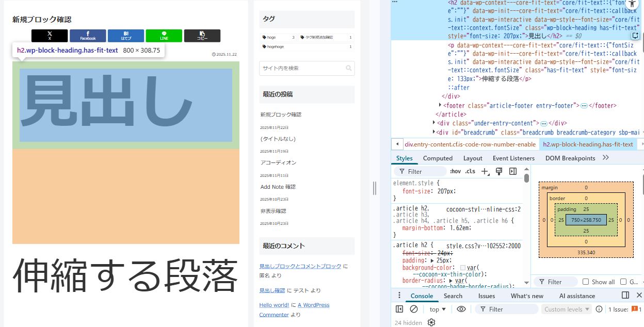The height and width of the screenshot is (327, 644).
Task: Click the copy URL share button
Action: 202,36
